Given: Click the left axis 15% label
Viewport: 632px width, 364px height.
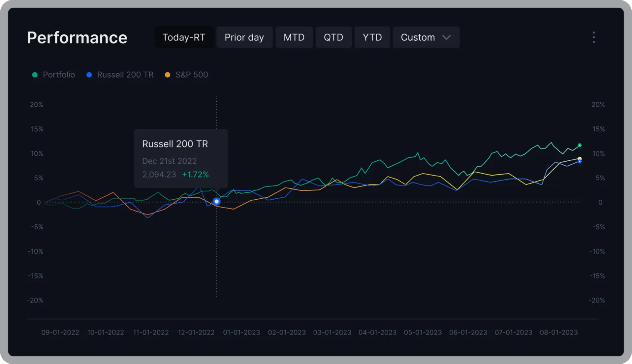Looking at the screenshot, I should 37,129.
